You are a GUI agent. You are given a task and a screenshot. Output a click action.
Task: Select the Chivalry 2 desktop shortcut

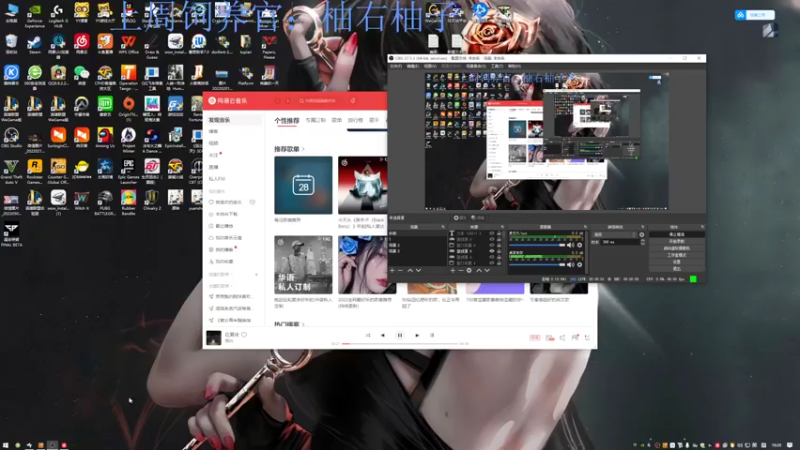[x=152, y=200]
